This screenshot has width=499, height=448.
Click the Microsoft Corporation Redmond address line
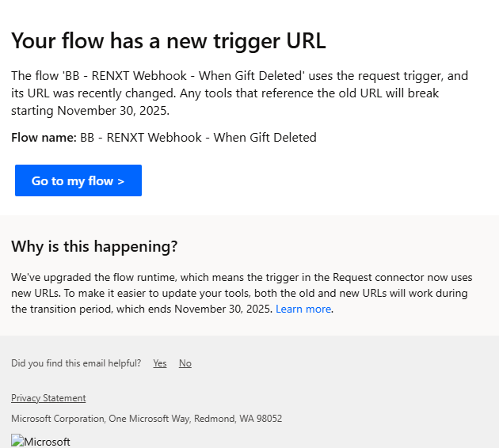(147, 418)
